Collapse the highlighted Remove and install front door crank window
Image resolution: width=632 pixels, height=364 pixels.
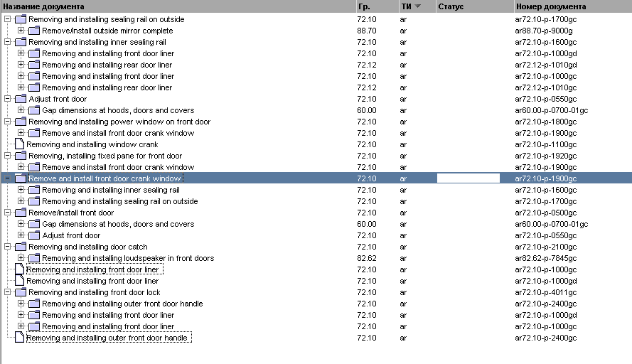click(x=7, y=178)
